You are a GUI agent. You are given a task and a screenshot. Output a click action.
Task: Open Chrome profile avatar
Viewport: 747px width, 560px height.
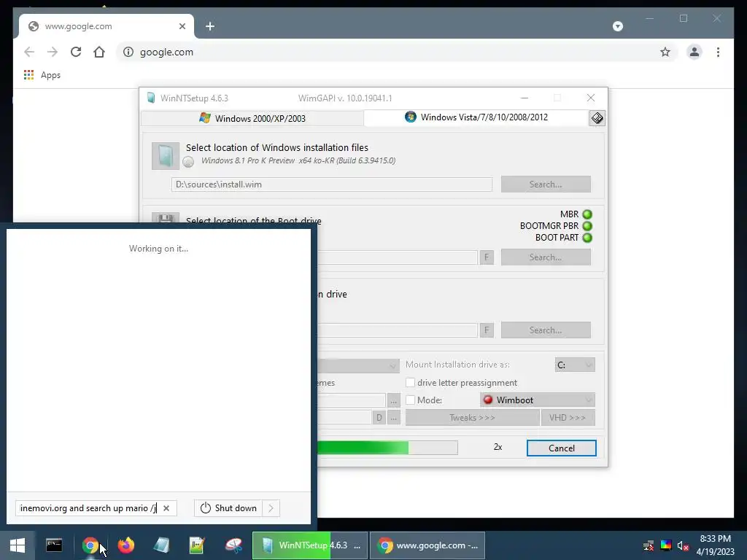[x=694, y=52]
